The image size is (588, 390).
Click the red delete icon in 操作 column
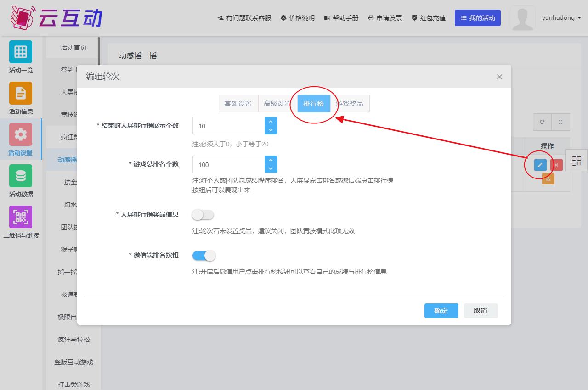tap(556, 165)
